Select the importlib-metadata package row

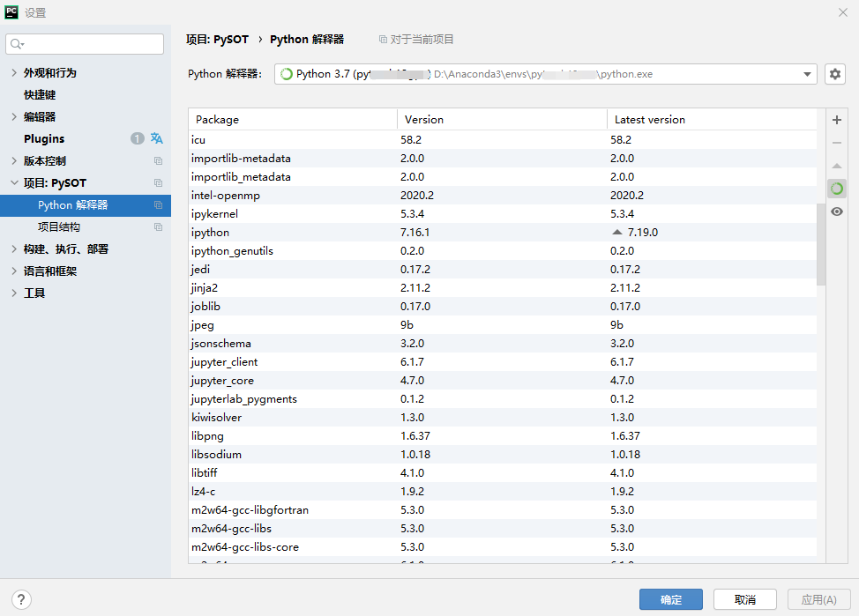(x=503, y=159)
